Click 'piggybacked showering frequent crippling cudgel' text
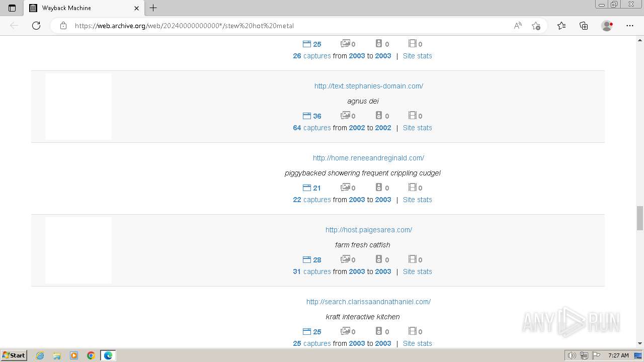Image resolution: width=644 pixels, height=362 pixels. click(363, 173)
